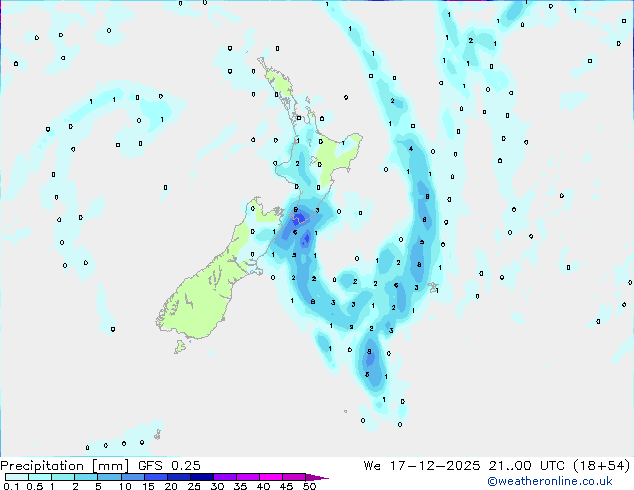
Task: Select the 40–45 mm magenta legend swatch
Action: pyautogui.click(x=271, y=477)
